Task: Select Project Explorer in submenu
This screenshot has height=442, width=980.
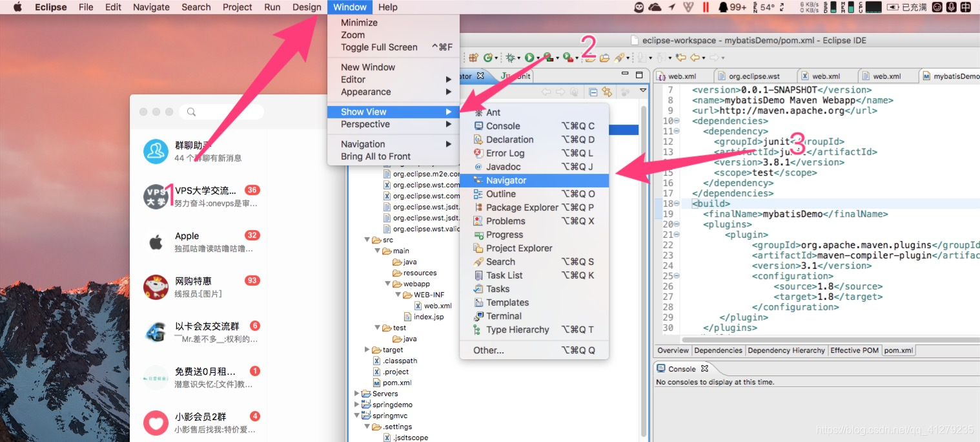Action: [535, 248]
